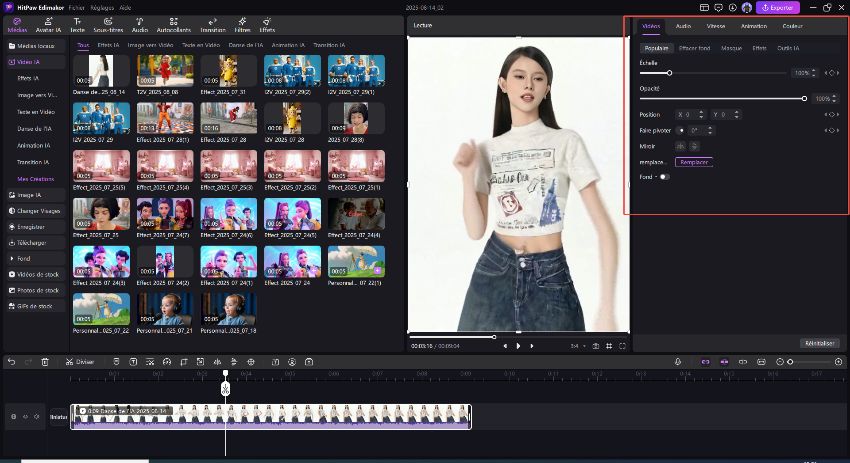Open the Audio tool in top toolbar
850x463 pixels.
[139, 25]
